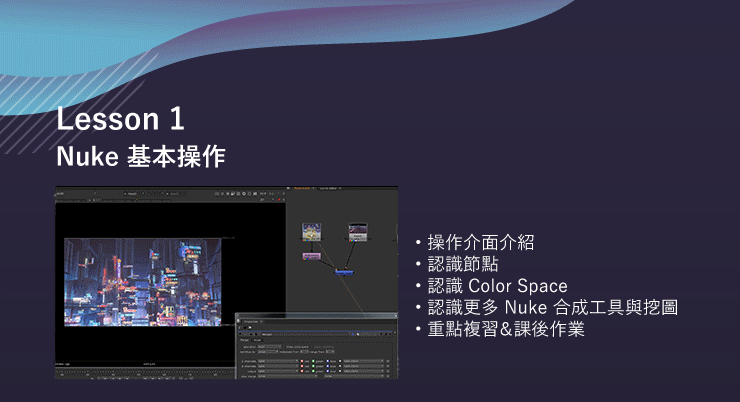
Task: Open the A channels alpha dropdown
Action: click(x=363, y=361)
